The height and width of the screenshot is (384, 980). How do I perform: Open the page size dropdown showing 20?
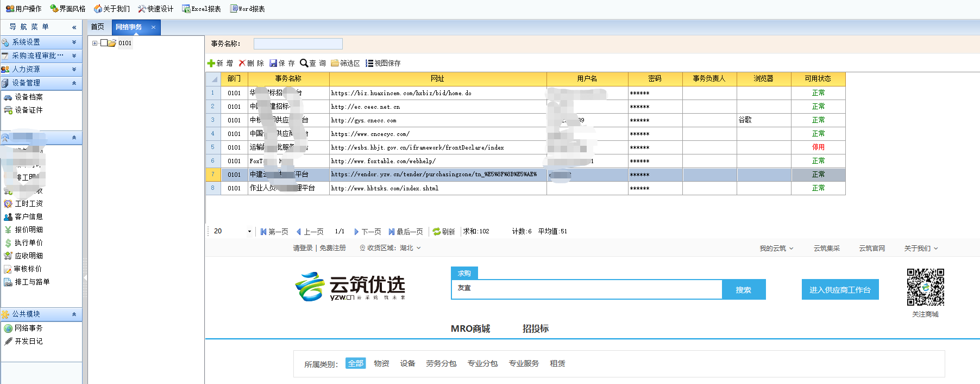coord(249,232)
